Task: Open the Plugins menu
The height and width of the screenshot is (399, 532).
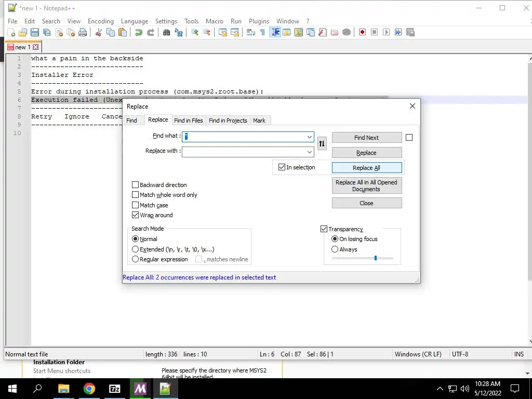Action: 259,21
